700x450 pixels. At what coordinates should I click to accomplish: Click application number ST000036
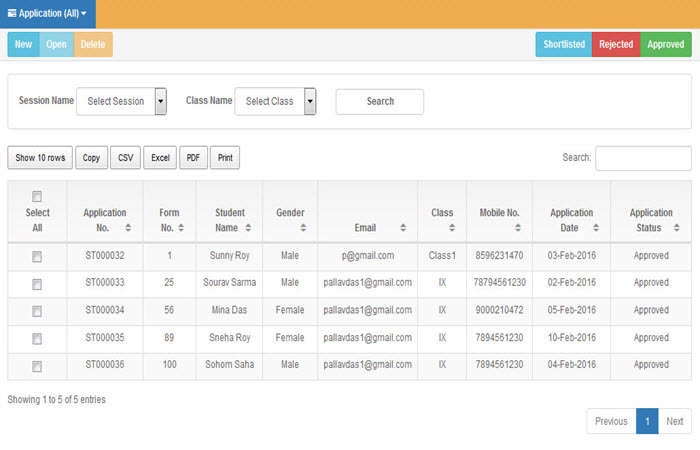(105, 364)
